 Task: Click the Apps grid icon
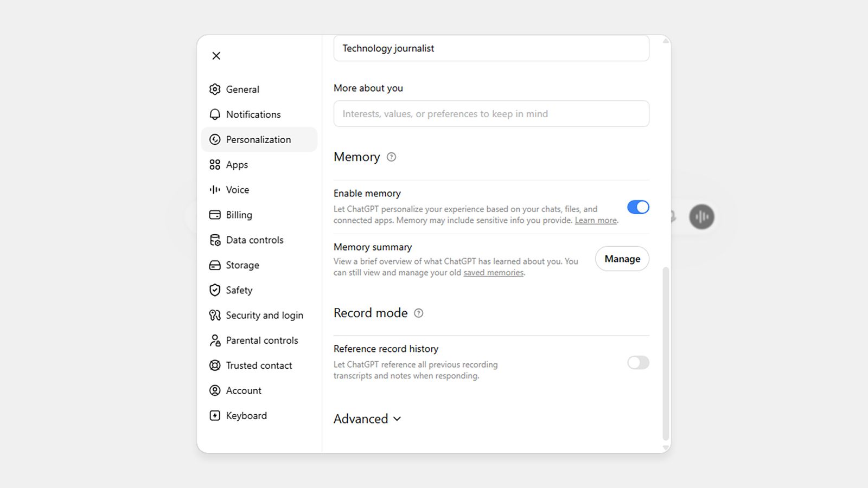[x=215, y=165]
